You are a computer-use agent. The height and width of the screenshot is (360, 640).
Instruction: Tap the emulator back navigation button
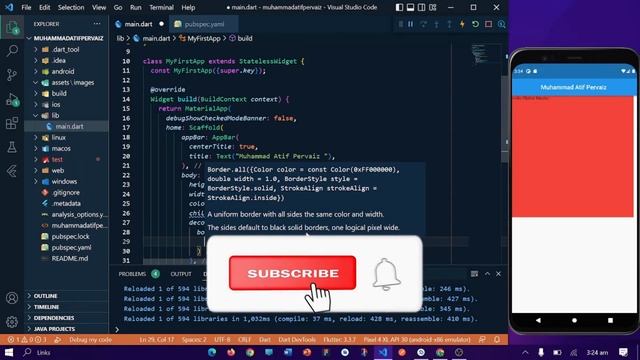(538, 320)
